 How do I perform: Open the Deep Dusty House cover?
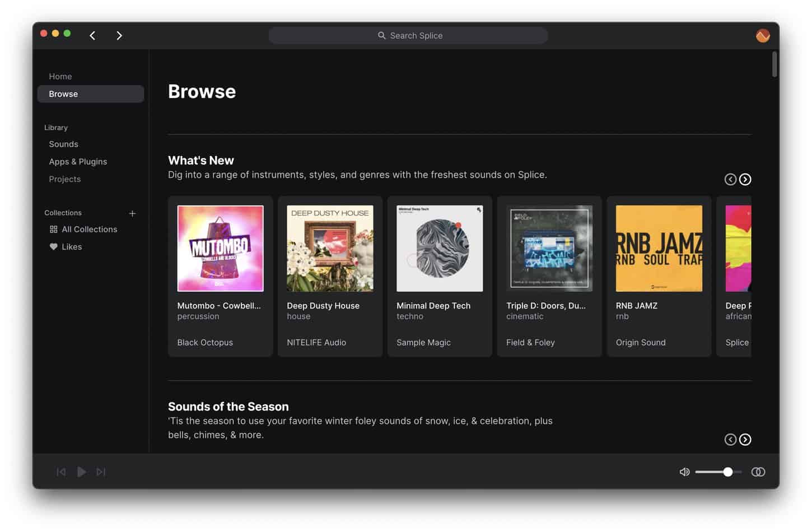pyautogui.click(x=330, y=248)
